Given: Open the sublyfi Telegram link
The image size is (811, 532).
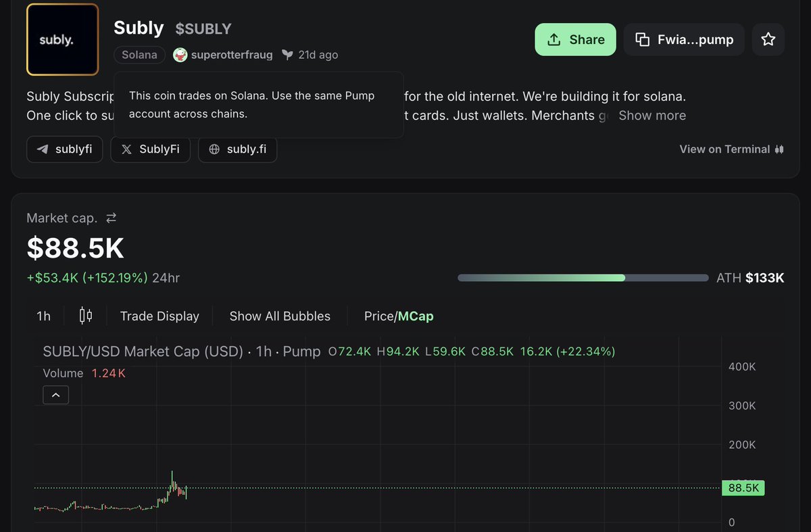Looking at the screenshot, I should (64, 149).
